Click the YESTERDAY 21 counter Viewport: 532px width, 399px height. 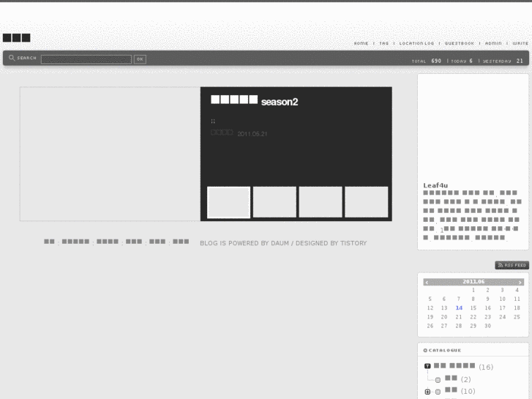[x=503, y=61]
